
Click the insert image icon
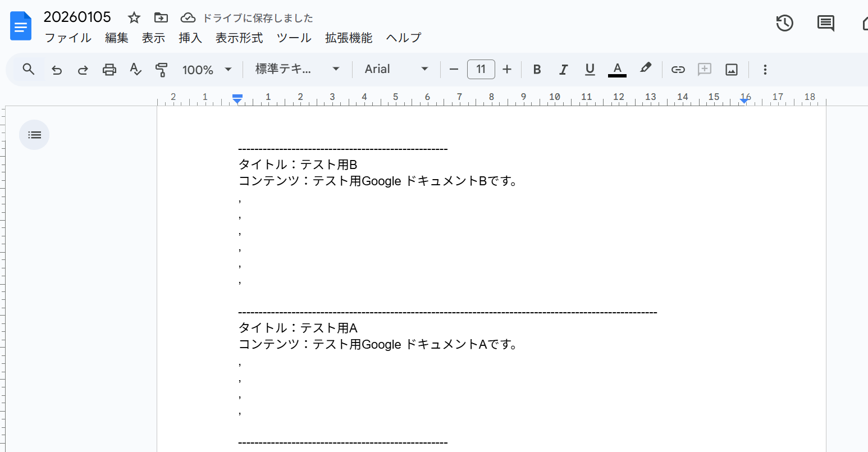731,70
